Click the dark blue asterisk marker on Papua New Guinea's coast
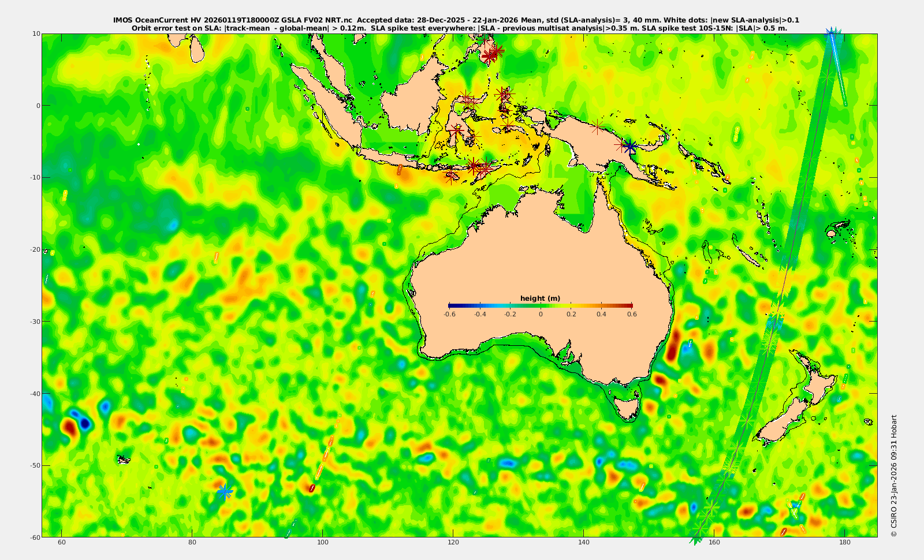The width and height of the screenshot is (924, 560). click(630, 147)
